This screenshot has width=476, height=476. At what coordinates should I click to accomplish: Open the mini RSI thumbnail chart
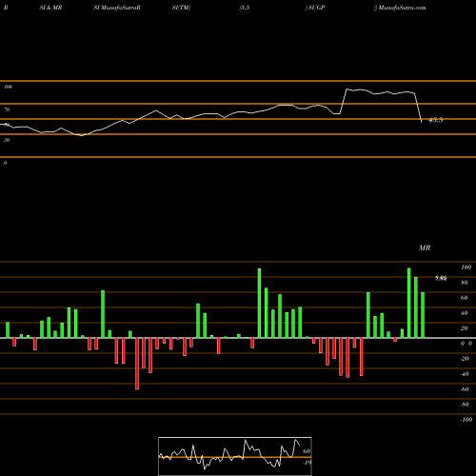(235, 456)
